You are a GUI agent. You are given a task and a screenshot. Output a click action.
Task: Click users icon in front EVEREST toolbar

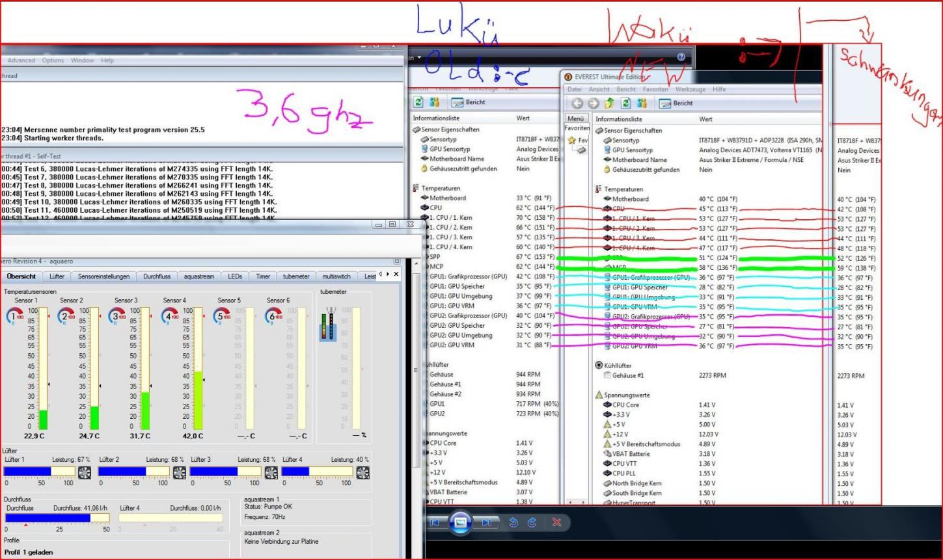(643, 103)
